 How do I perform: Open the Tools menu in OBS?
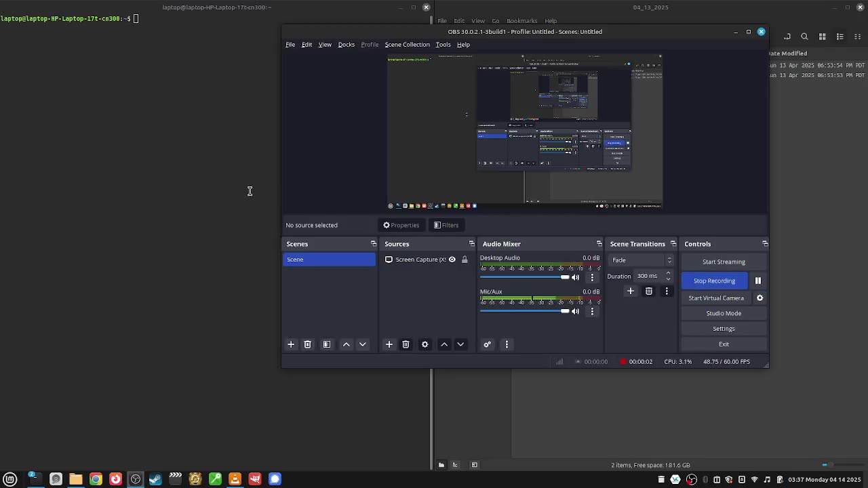[x=443, y=45]
